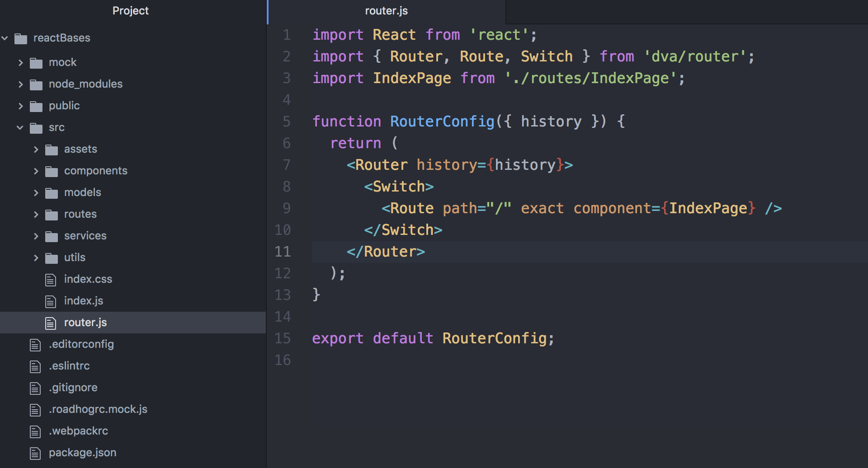868x468 pixels.
Task: Select the .eslintrc file
Action: click(69, 366)
